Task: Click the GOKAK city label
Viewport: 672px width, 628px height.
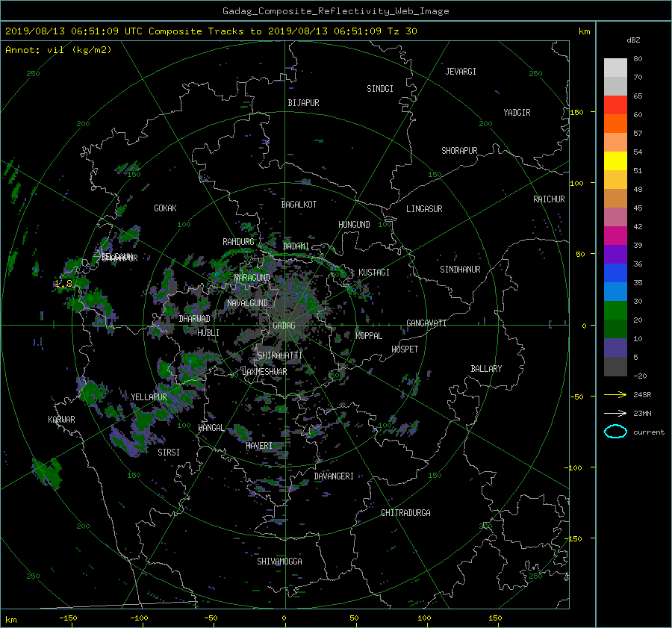Action: tap(165, 208)
